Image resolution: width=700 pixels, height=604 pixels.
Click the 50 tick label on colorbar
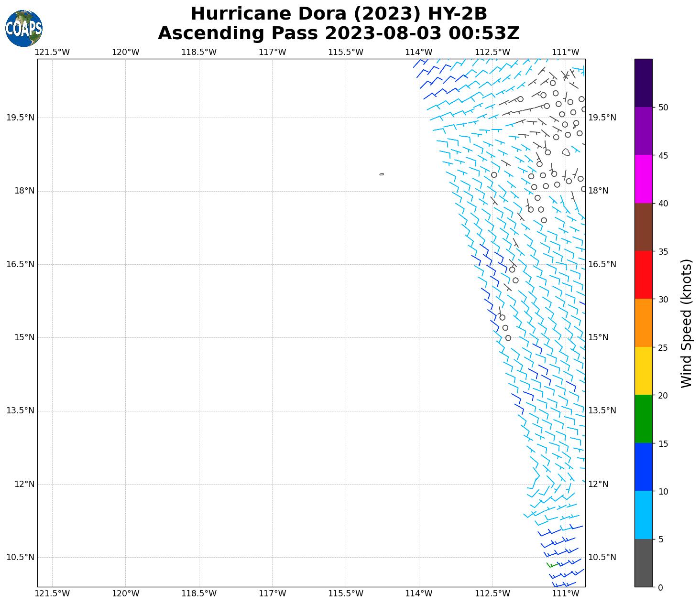coord(663,108)
